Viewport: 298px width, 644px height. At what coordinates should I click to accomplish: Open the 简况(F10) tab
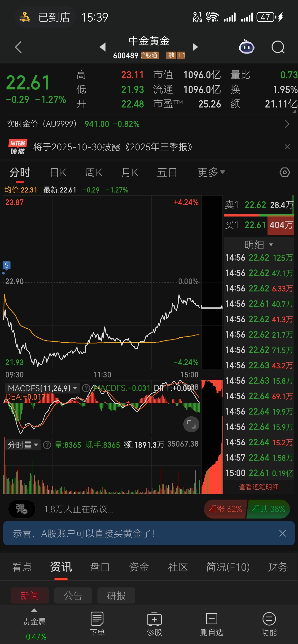click(x=228, y=567)
